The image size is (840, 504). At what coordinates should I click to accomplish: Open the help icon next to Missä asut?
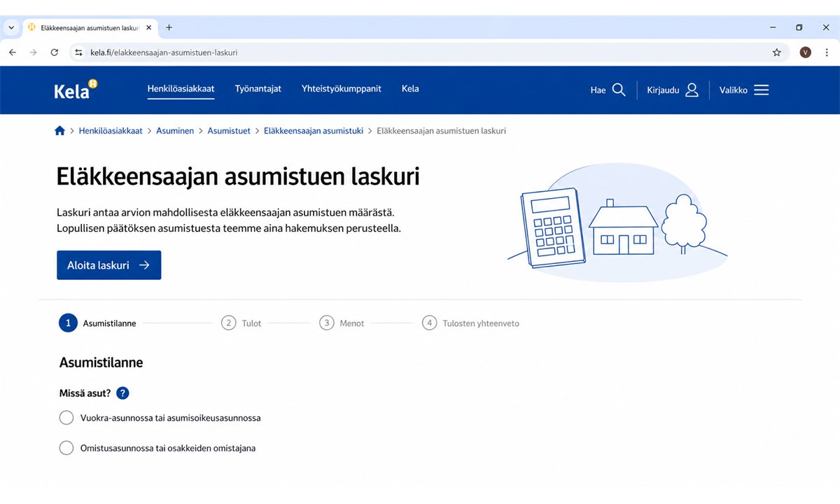(122, 393)
